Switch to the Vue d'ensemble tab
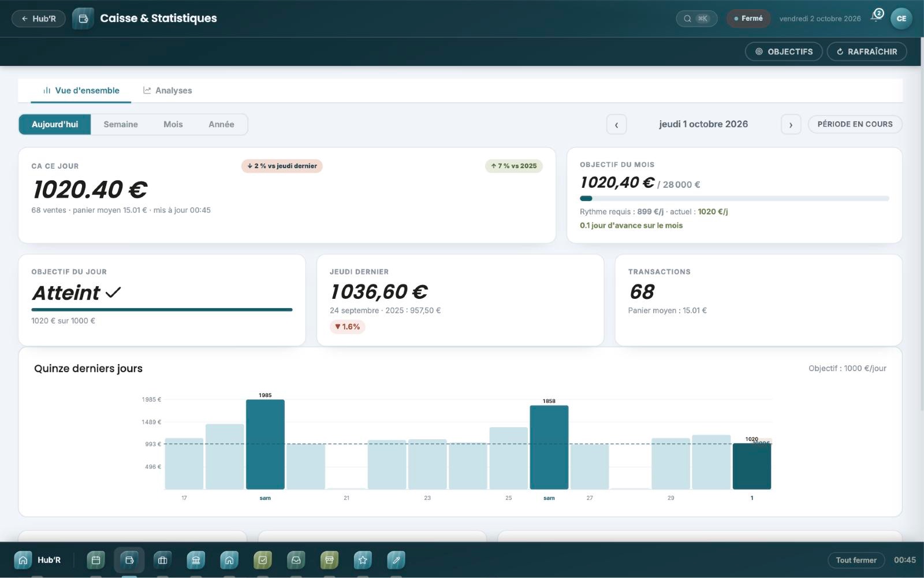Screen dimensions: 924x578 tap(81, 91)
